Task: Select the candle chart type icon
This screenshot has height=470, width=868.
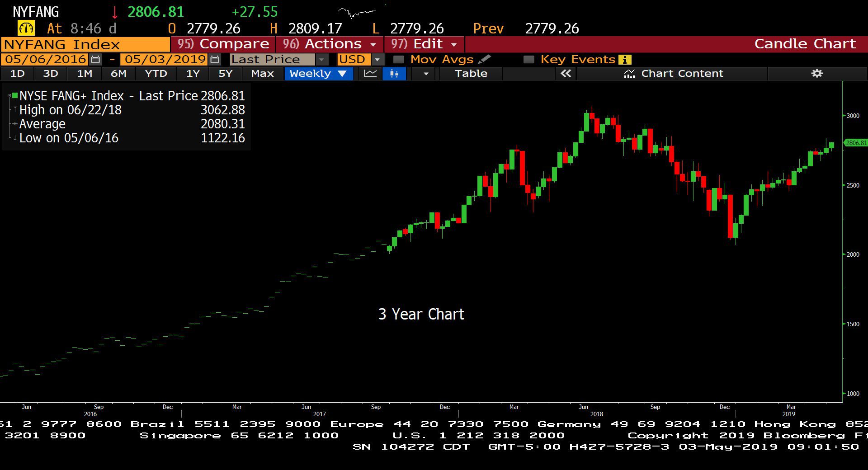Action: 394,74
